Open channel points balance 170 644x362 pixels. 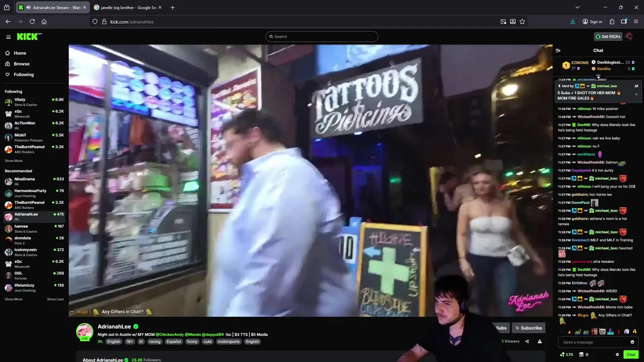pos(567,354)
